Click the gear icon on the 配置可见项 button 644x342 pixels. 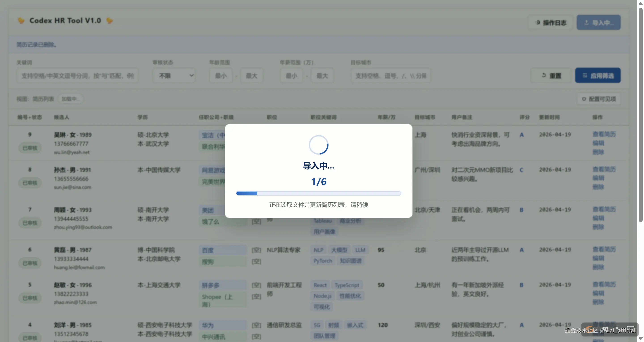click(584, 99)
